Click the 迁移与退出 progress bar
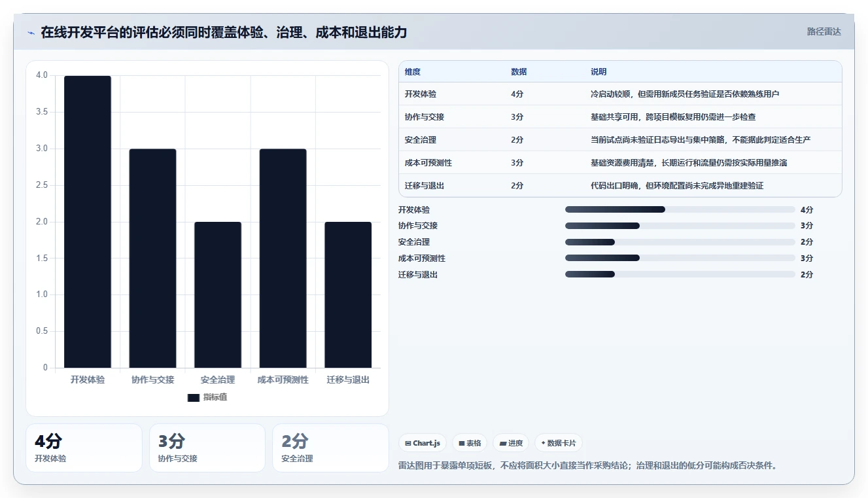 [x=680, y=274]
